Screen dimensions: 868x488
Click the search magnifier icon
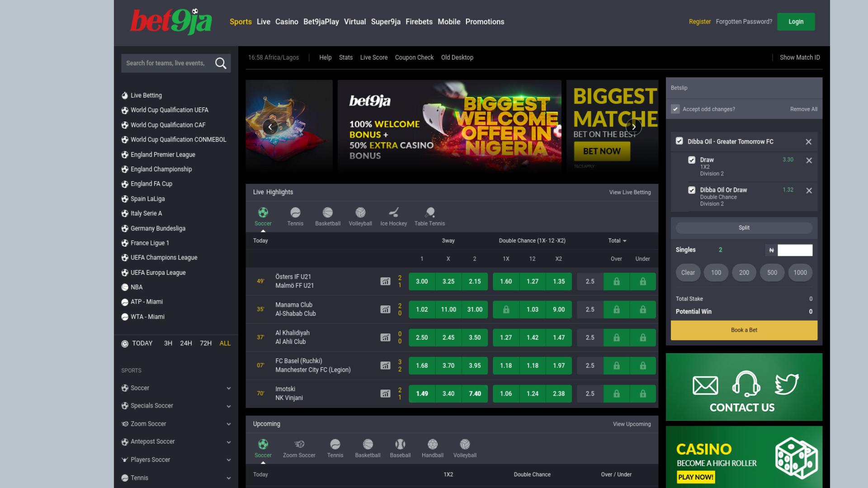click(221, 63)
